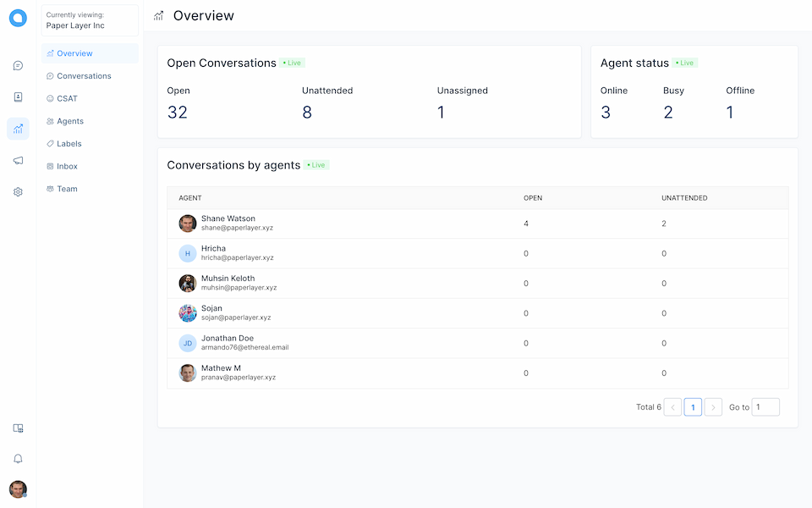Image resolution: width=812 pixels, height=508 pixels.
Task: Click the Live badge next to Open Conversations
Action: tap(292, 63)
